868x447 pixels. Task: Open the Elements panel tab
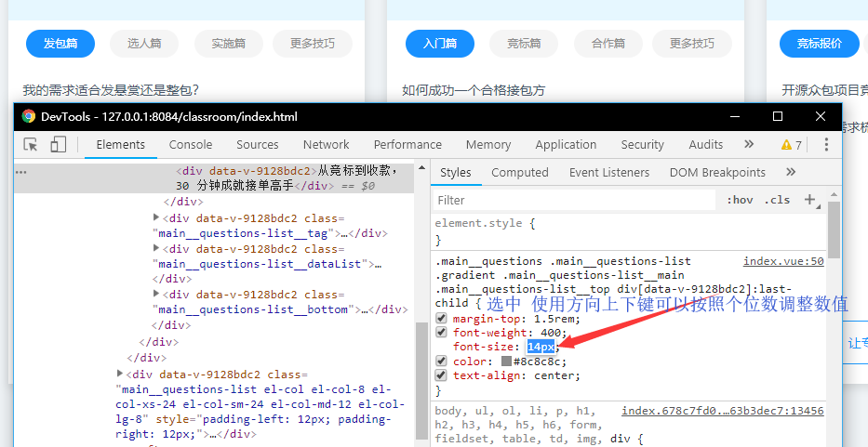click(x=121, y=145)
